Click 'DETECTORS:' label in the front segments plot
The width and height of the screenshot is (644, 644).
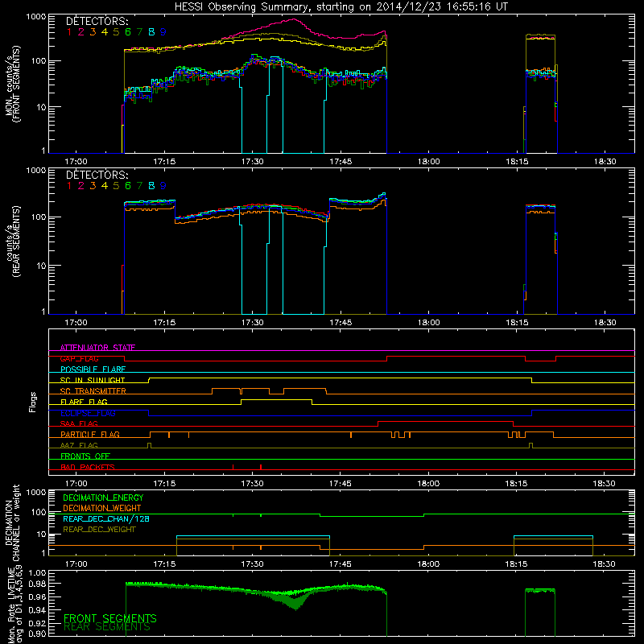click(x=97, y=21)
